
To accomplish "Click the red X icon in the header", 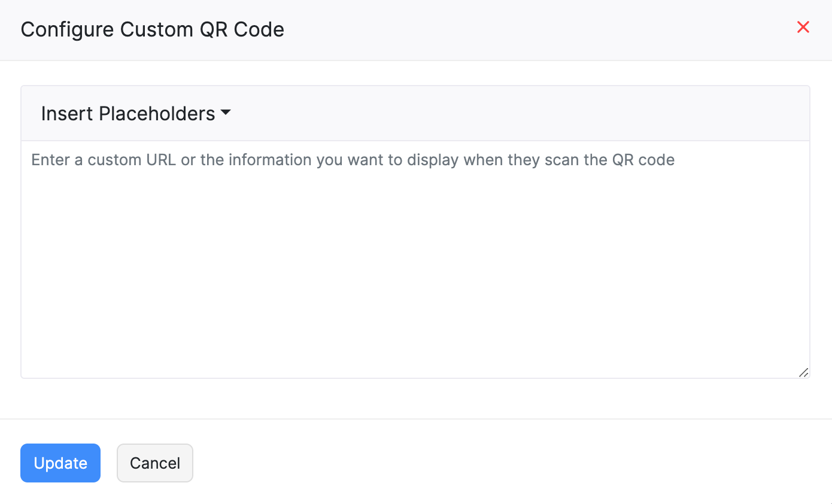I will tap(803, 27).
